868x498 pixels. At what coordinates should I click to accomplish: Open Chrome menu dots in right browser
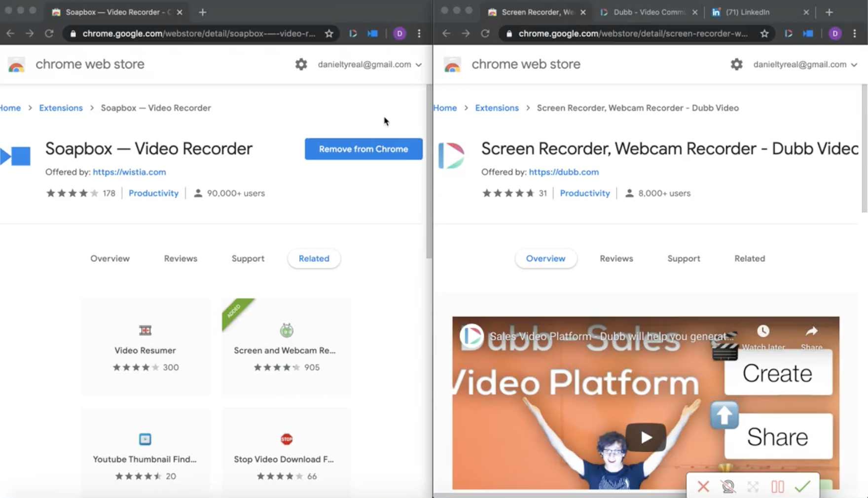pyautogui.click(x=855, y=34)
